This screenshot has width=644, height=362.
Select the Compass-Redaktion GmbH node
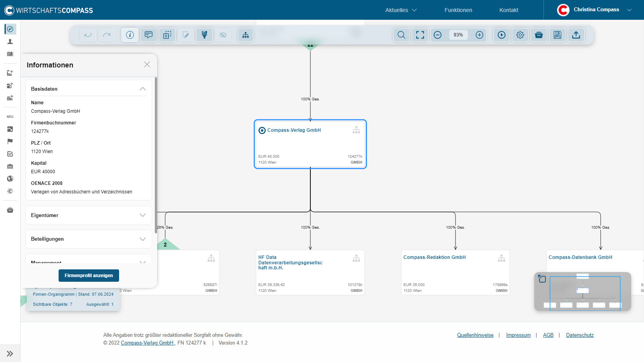tap(455, 272)
